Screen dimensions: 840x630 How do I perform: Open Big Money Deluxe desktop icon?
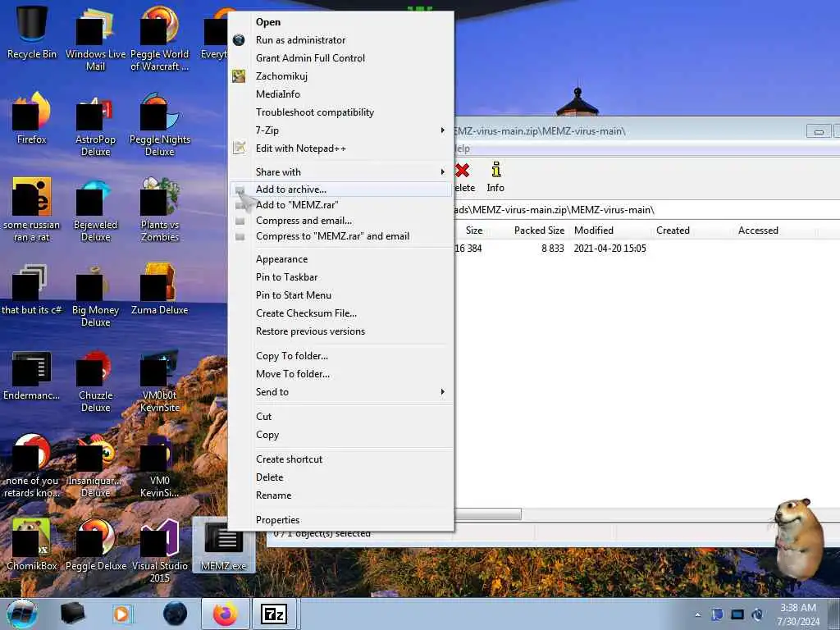(95, 295)
